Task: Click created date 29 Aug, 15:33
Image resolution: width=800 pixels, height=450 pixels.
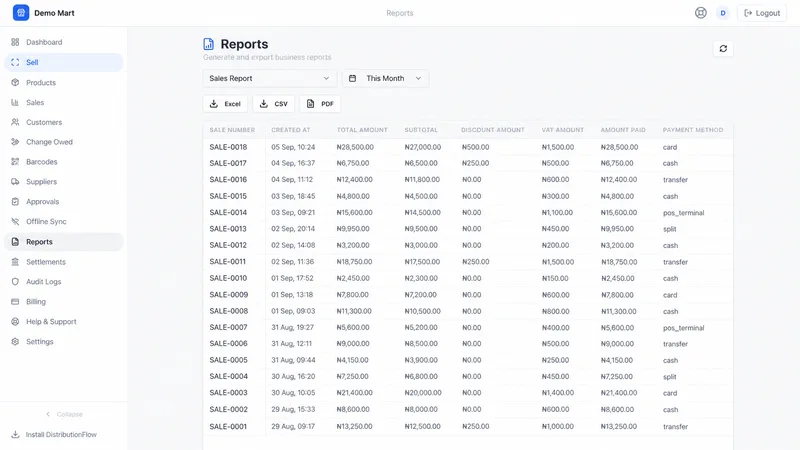Action: point(293,409)
